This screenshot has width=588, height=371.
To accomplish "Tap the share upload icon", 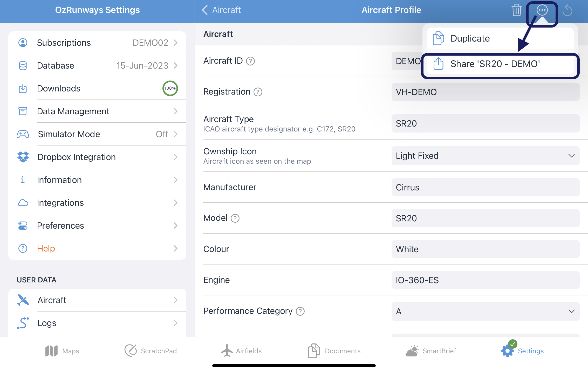I will click(x=438, y=64).
